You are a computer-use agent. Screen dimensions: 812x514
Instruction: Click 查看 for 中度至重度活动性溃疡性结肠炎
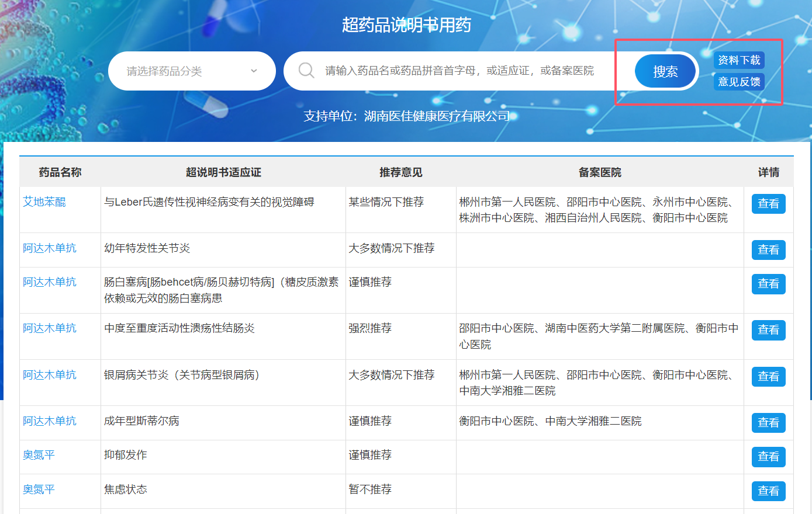tap(768, 330)
